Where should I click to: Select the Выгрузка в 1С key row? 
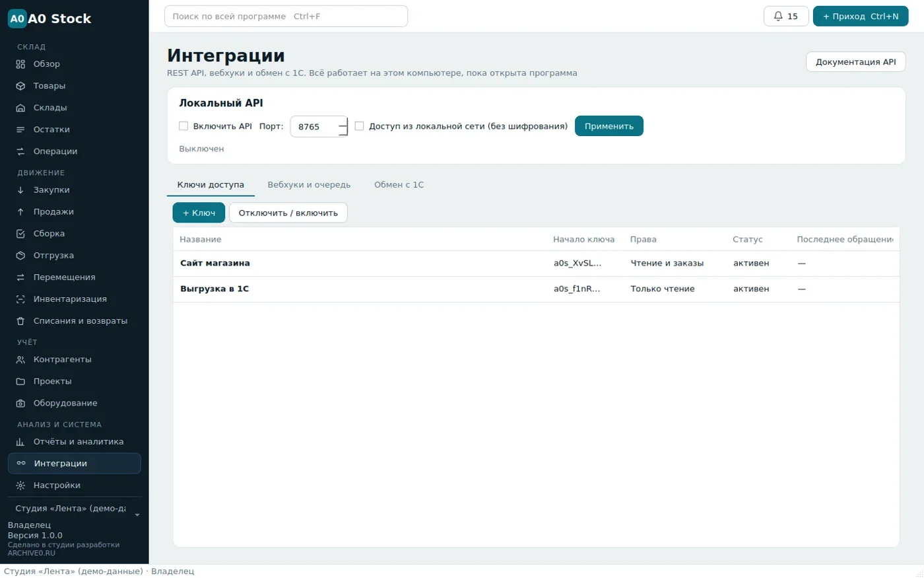pyautogui.click(x=536, y=289)
